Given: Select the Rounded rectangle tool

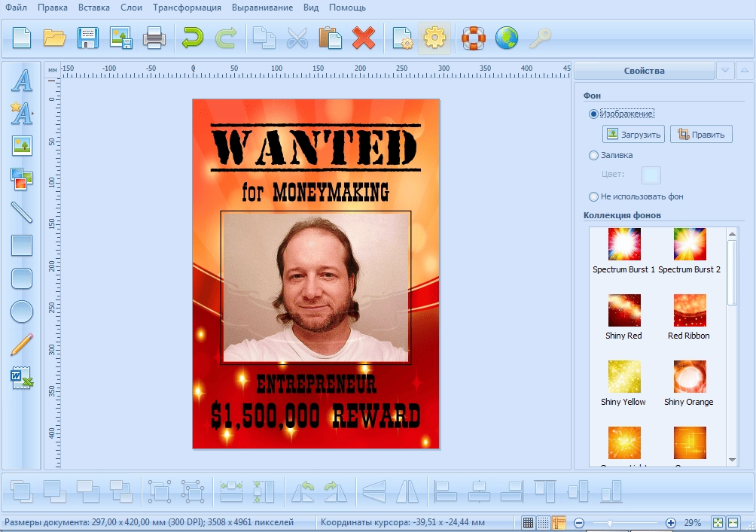Looking at the screenshot, I should [x=22, y=278].
